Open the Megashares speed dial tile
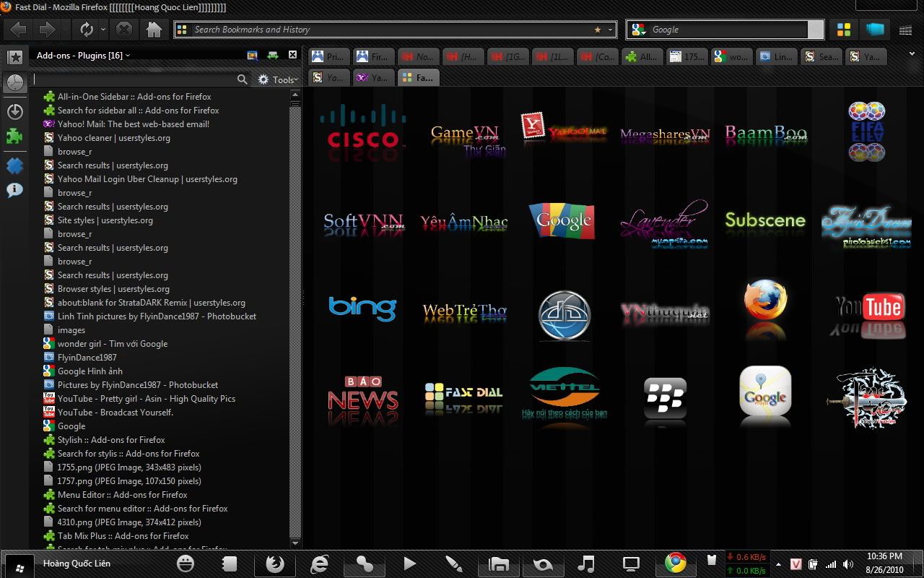The width and height of the screenshot is (924, 578). point(665,135)
